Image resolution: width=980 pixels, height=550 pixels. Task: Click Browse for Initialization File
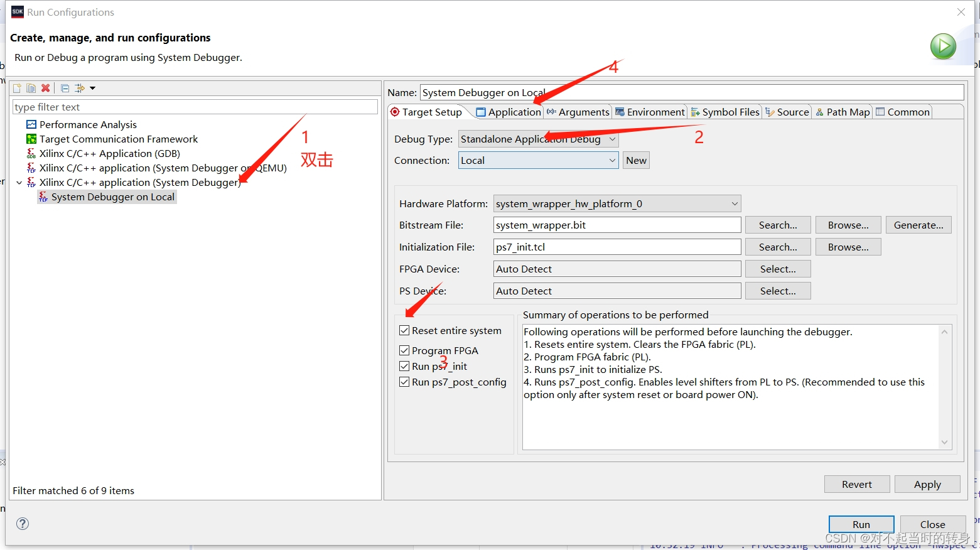coord(848,247)
